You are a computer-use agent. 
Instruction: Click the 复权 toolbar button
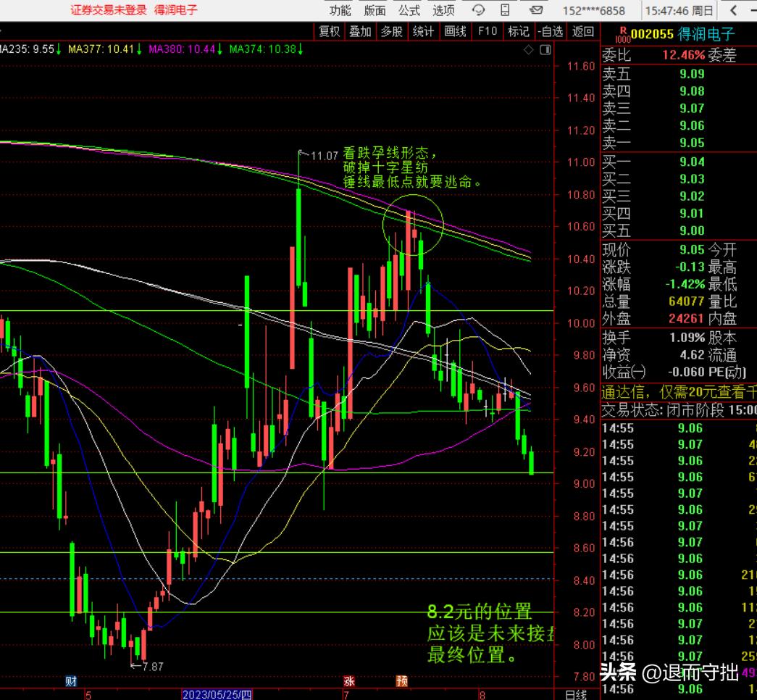[x=330, y=32]
